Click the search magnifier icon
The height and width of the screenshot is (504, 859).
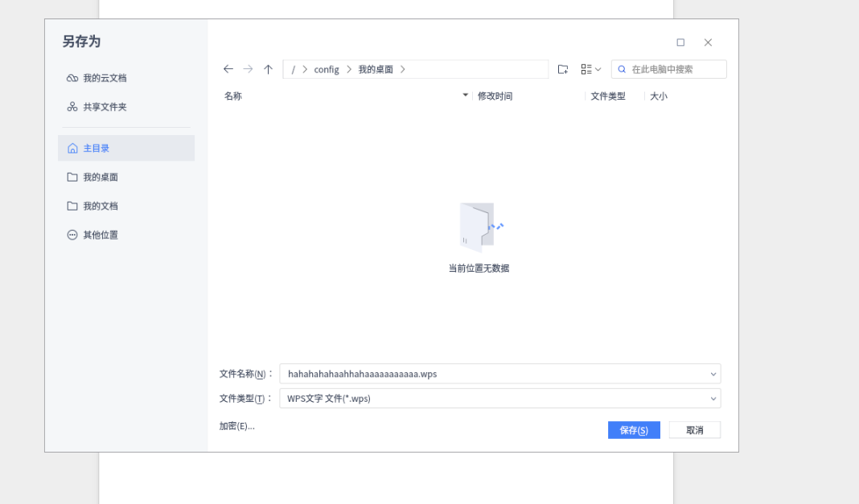(x=622, y=69)
